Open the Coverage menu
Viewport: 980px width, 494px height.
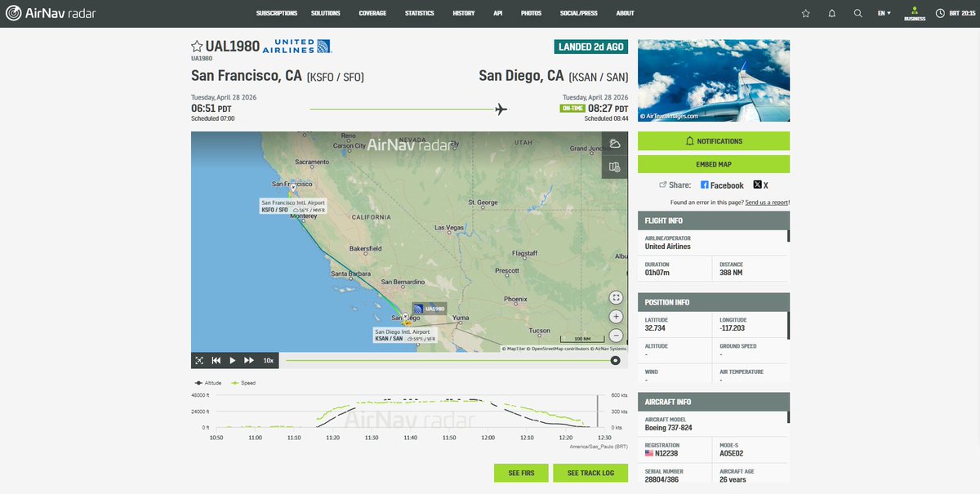click(x=372, y=13)
